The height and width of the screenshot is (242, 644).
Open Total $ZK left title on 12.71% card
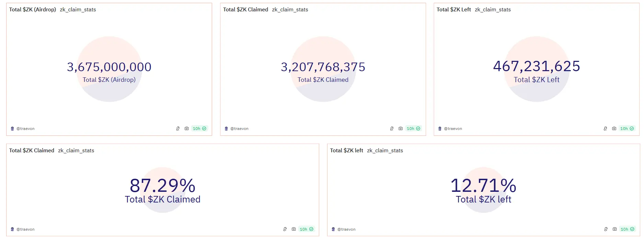point(347,151)
